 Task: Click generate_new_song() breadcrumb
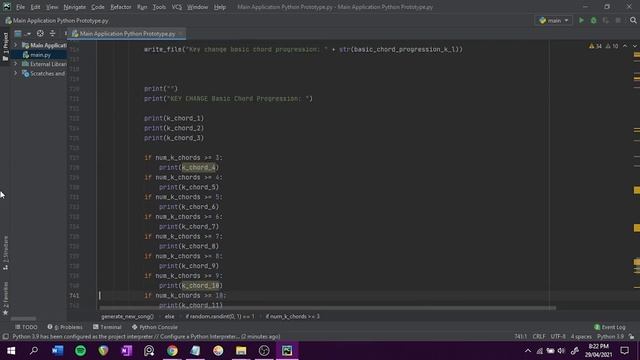[x=127, y=316]
